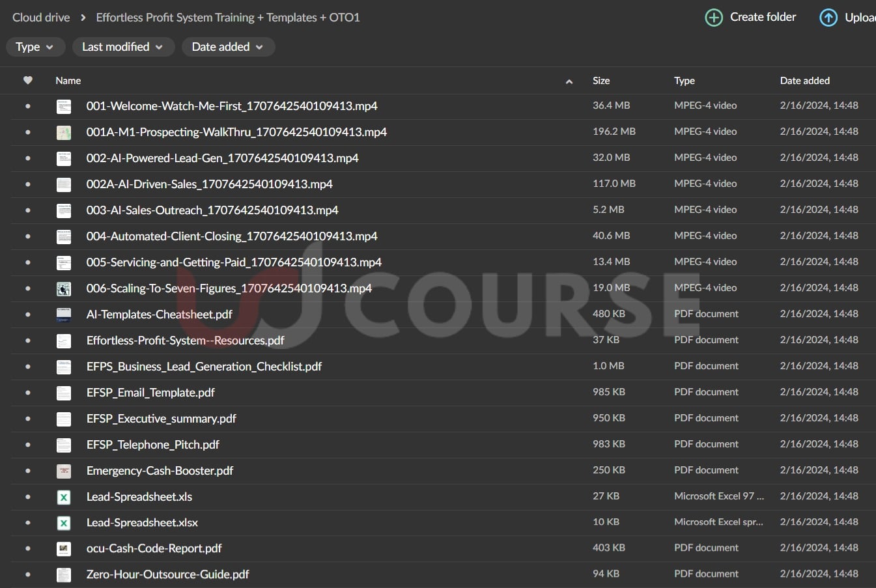Toggle favorite dot for Zero-Hour-Outsource-Guide.pdf

(27, 575)
